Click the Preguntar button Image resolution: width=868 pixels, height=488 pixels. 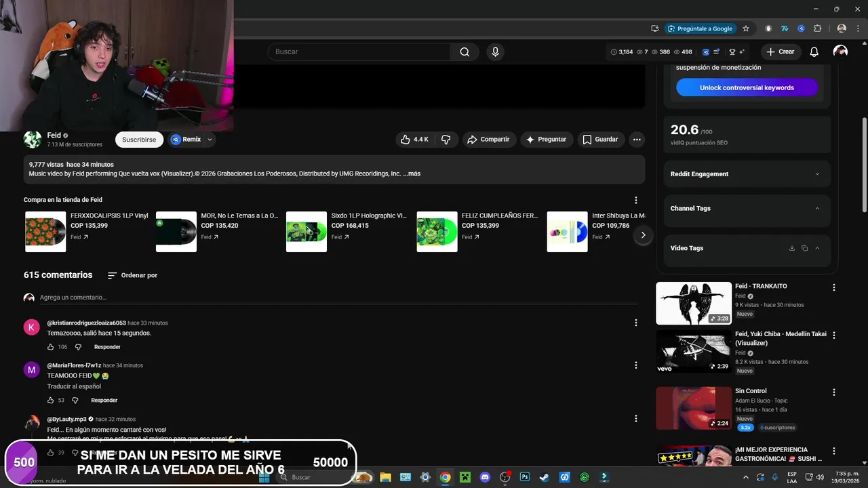547,139
